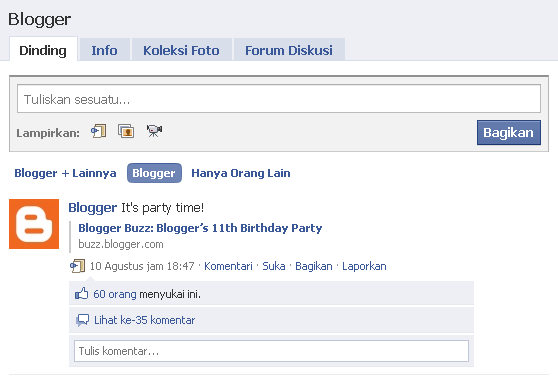Click the link icon beside 10 Agustus

(x=77, y=266)
